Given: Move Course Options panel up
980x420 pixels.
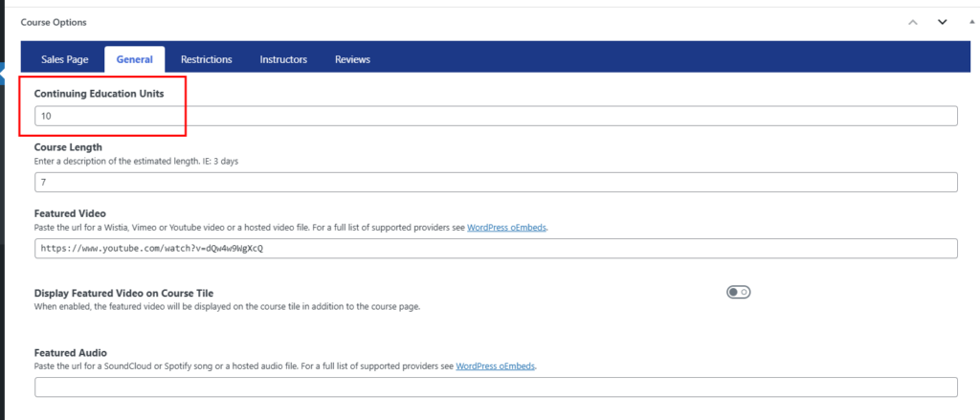Looking at the screenshot, I should coord(912,23).
